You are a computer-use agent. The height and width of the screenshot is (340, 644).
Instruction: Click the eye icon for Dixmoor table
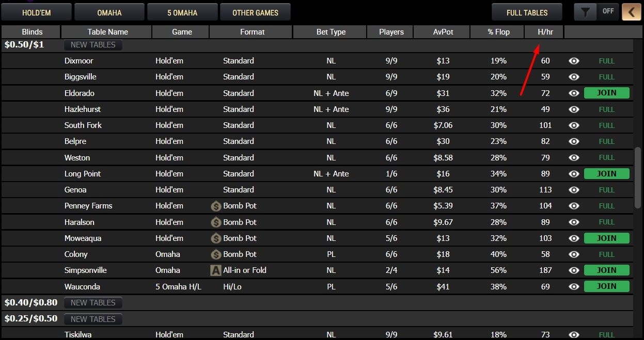tap(574, 61)
